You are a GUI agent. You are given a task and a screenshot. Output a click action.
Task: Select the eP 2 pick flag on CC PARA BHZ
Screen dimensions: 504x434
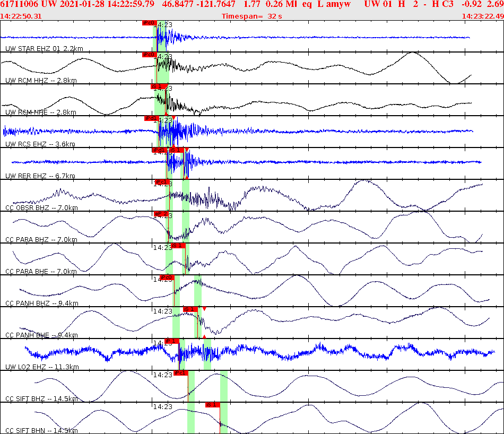(x=161, y=213)
